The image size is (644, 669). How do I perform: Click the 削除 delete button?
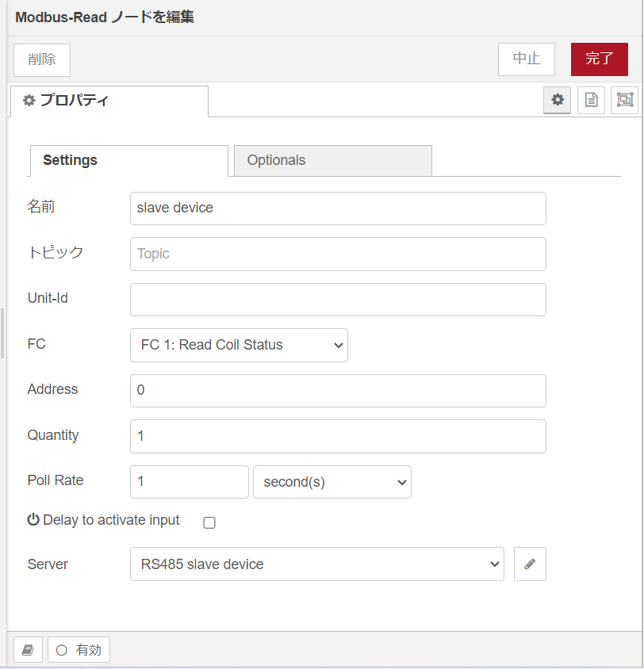[42, 59]
